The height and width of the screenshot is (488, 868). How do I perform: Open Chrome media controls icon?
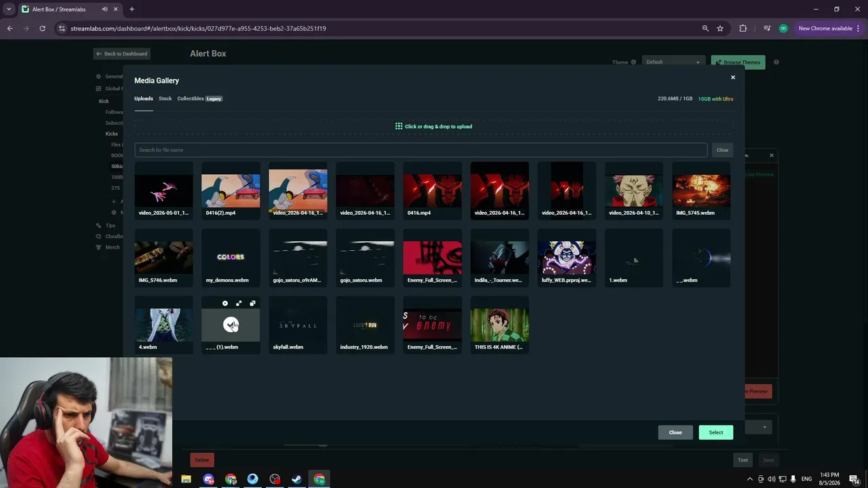point(767,28)
